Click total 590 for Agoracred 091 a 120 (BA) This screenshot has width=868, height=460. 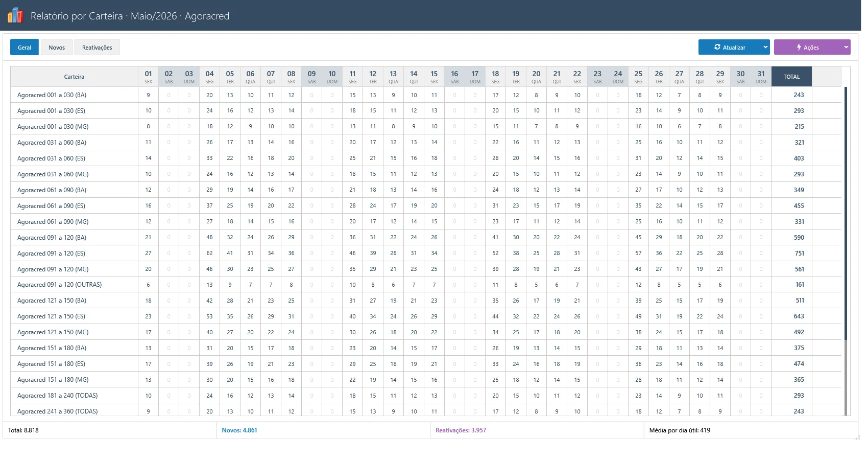tap(799, 238)
